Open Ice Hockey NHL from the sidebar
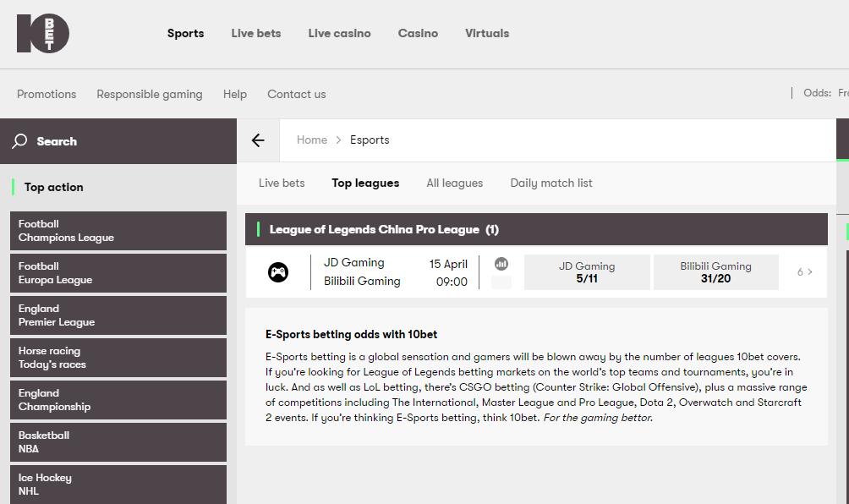Viewport: 849px width, 504px height. point(118,484)
